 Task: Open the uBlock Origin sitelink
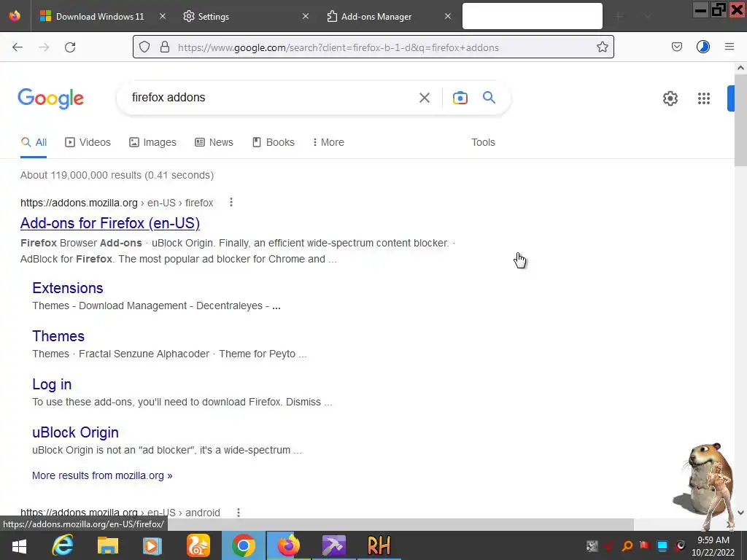[x=75, y=432]
